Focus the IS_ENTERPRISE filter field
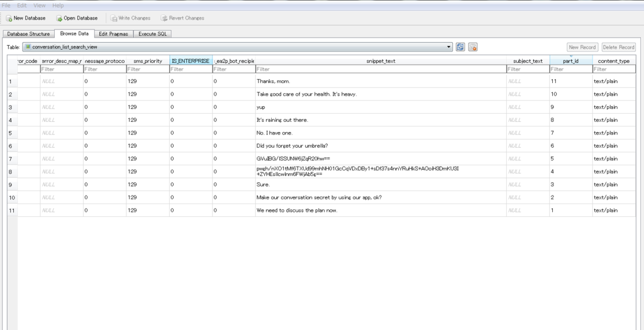The height and width of the screenshot is (330, 644). click(191, 69)
